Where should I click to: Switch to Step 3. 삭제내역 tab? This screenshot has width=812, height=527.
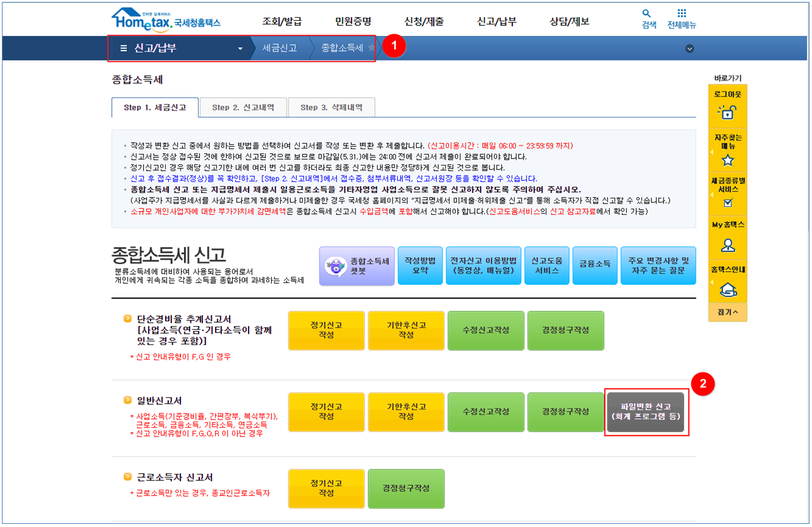coord(331,107)
